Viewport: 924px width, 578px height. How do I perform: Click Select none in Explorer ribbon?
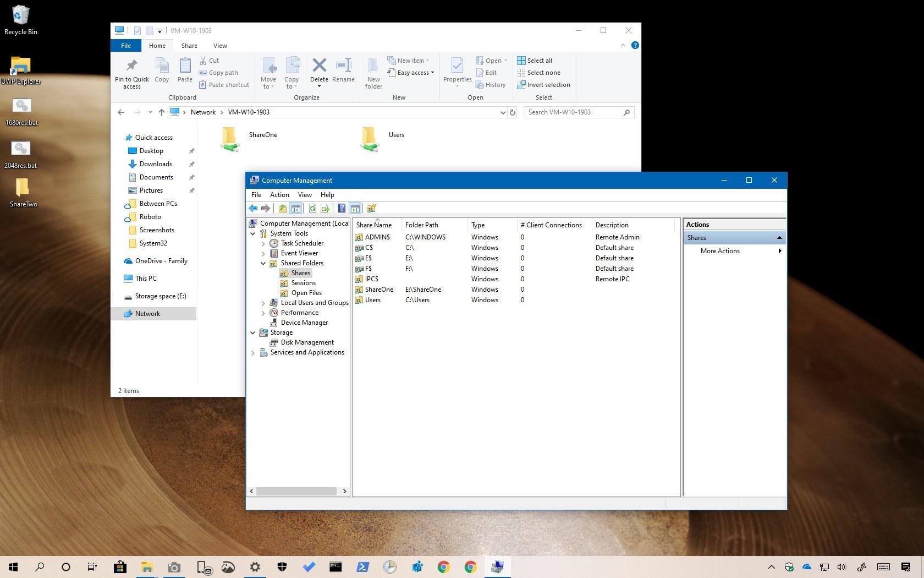pyautogui.click(x=538, y=73)
